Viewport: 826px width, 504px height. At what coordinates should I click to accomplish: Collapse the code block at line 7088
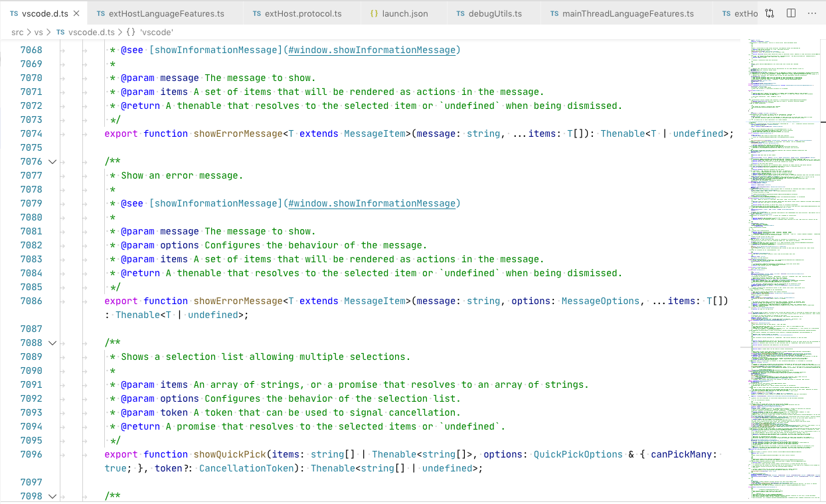[x=52, y=343]
